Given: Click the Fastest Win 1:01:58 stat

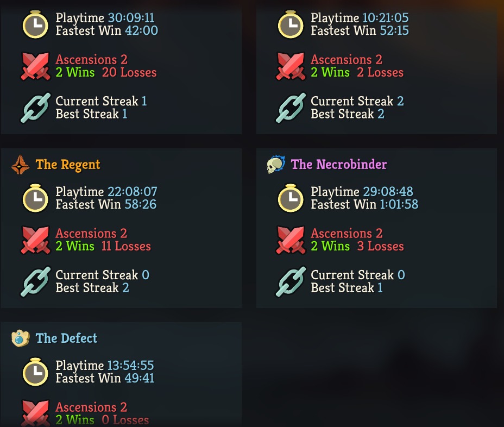Looking at the screenshot, I should [x=364, y=204].
